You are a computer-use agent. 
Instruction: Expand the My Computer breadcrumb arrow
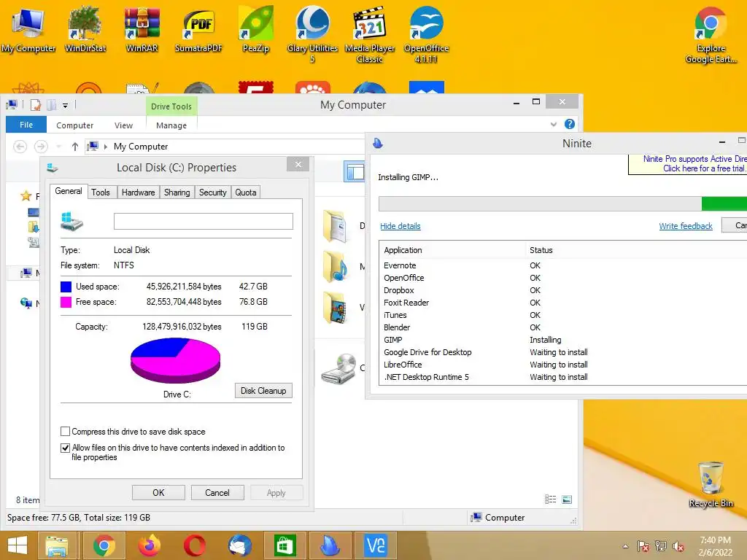106,147
